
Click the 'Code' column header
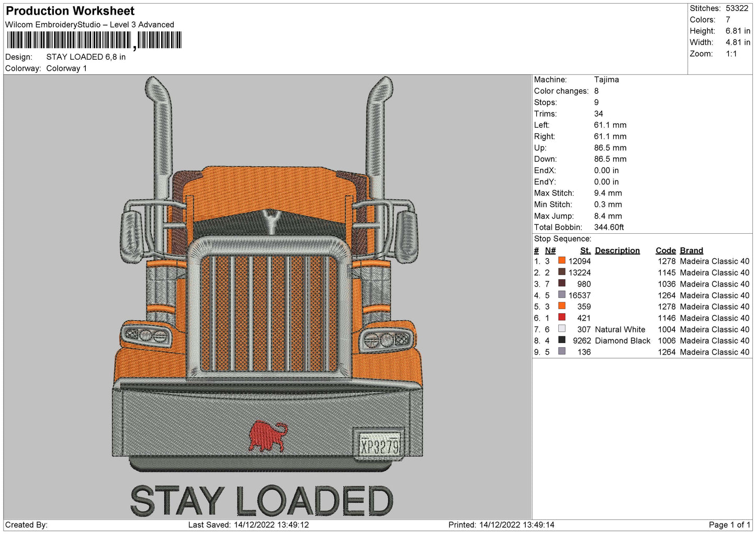point(666,251)
